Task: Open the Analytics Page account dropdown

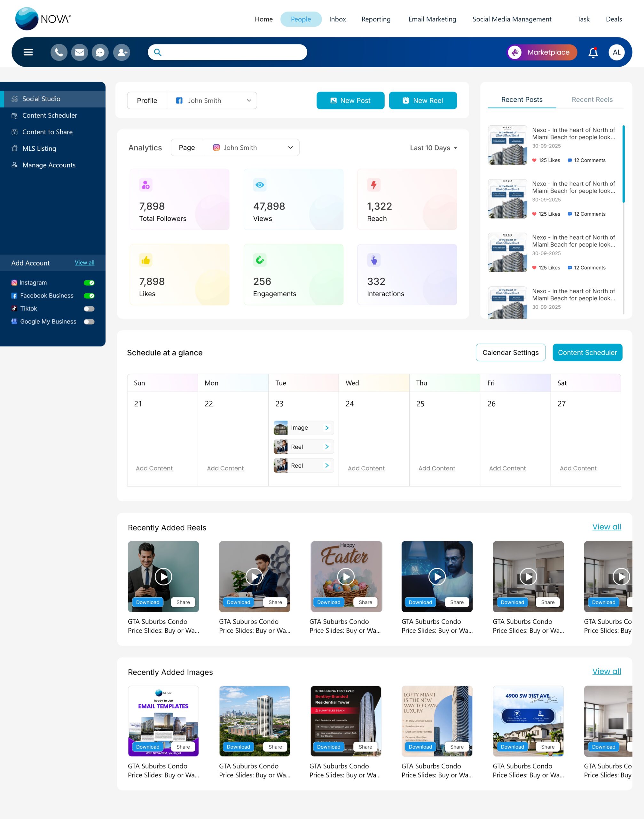Action: pyautogui.click(x=252, y=147)
